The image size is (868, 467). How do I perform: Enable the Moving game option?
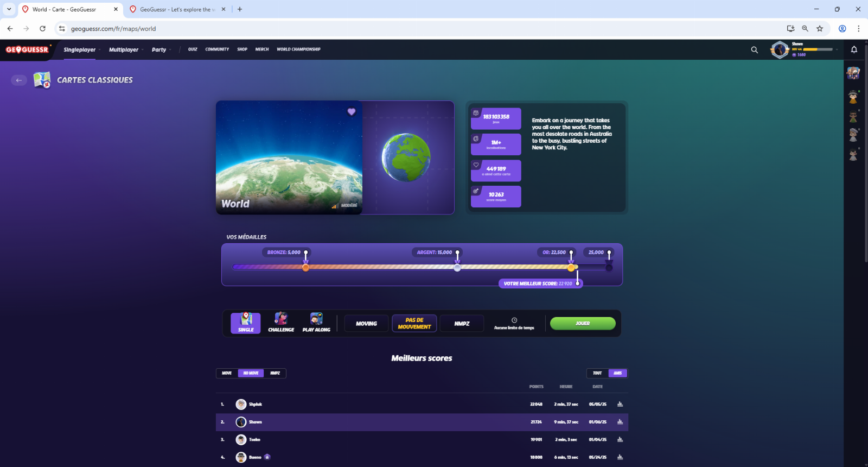click(366, 324)
